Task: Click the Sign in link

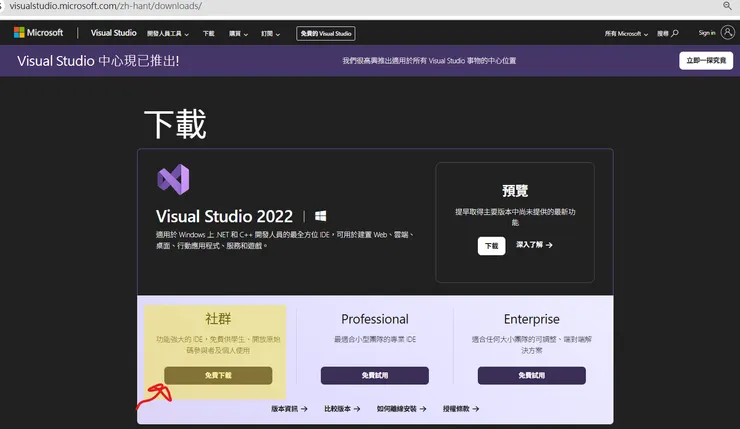Action: tap(706, 33)
